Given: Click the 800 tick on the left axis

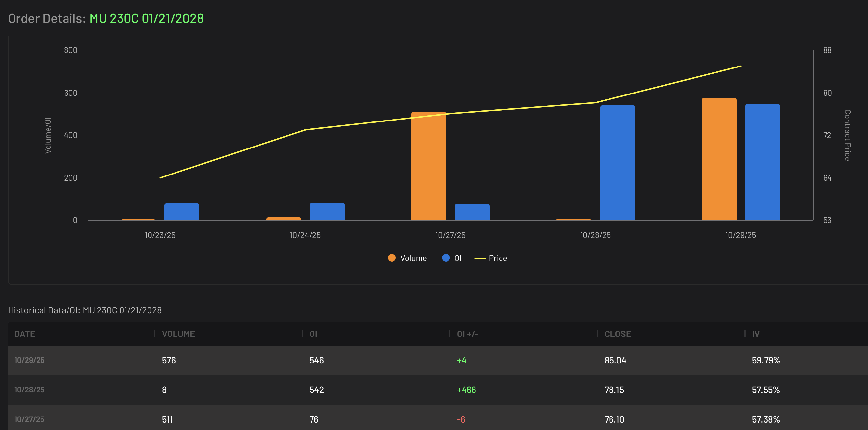Looking at the screenshot, I should 71,50.
